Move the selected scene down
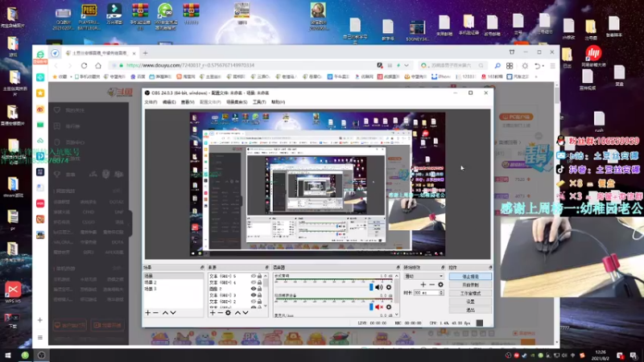 (x=173, y=313)
